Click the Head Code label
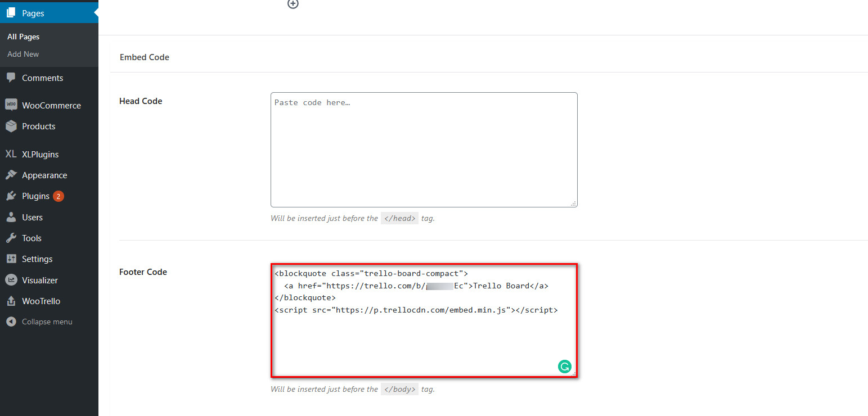The width and height of the screenshot is (868, 416). (x=141, y=101)
